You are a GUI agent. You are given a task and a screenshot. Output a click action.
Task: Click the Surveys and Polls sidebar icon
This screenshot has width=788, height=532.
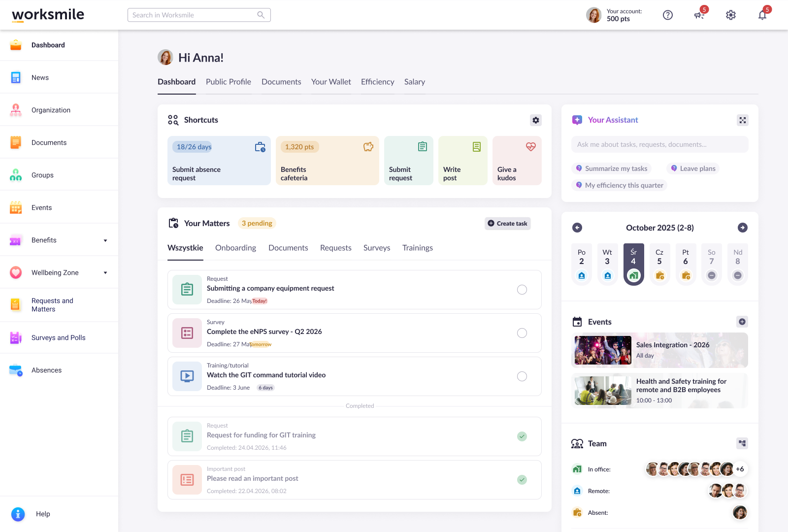pyautogui.click(x=16, y=337)
